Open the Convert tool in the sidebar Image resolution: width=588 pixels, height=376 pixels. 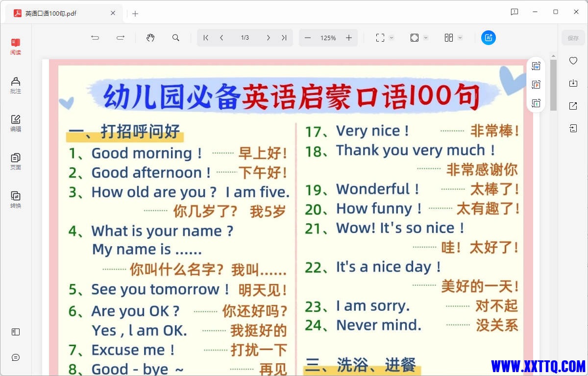coord(16,200)
